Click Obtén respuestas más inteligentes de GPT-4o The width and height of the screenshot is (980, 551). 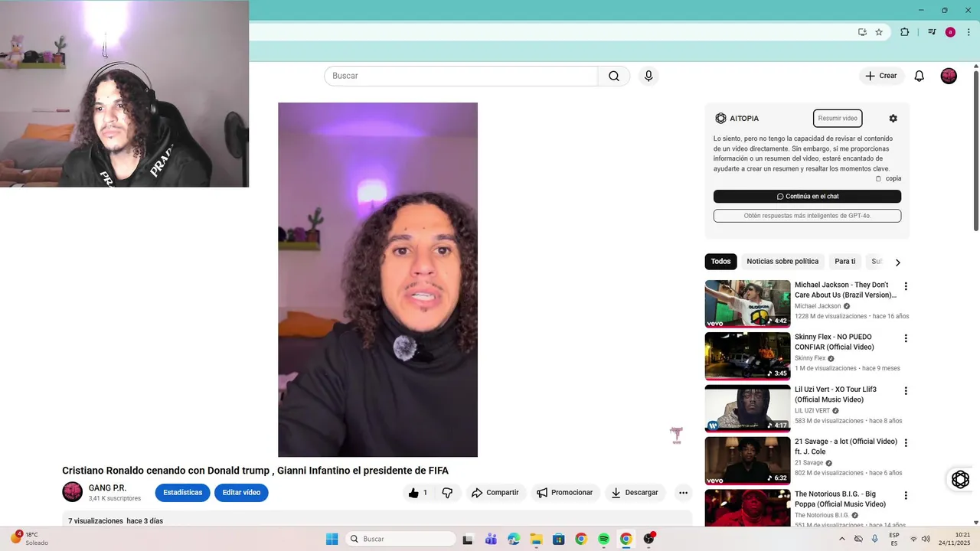[807, 216]
